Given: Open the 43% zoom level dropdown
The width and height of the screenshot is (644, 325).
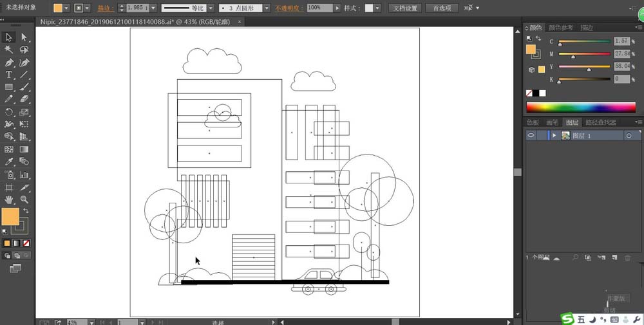Looking at the screenshot, I should coord(91,322).
